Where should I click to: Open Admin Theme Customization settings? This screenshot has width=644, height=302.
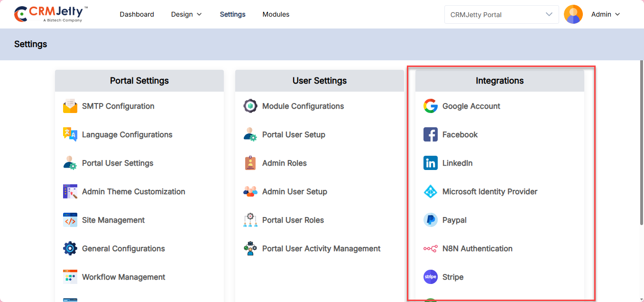pyautogui.click(x=133, y=191)
